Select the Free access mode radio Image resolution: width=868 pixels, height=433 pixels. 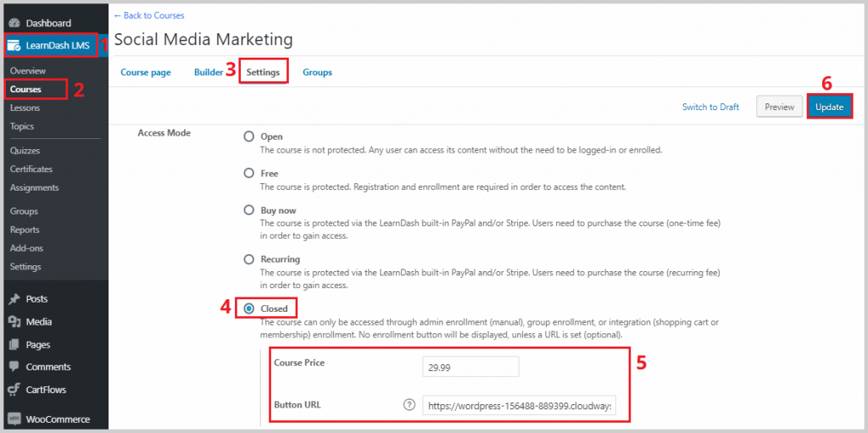coord(249,174)
